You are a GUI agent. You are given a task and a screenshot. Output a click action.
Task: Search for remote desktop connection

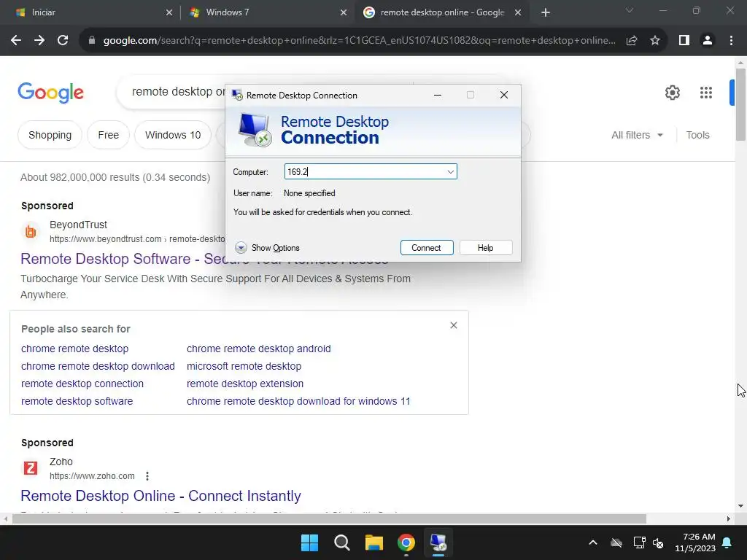[x=82, y=384]
